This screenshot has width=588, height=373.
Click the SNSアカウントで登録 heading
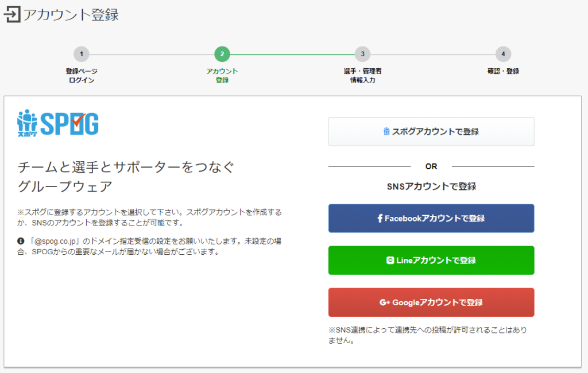431,186
